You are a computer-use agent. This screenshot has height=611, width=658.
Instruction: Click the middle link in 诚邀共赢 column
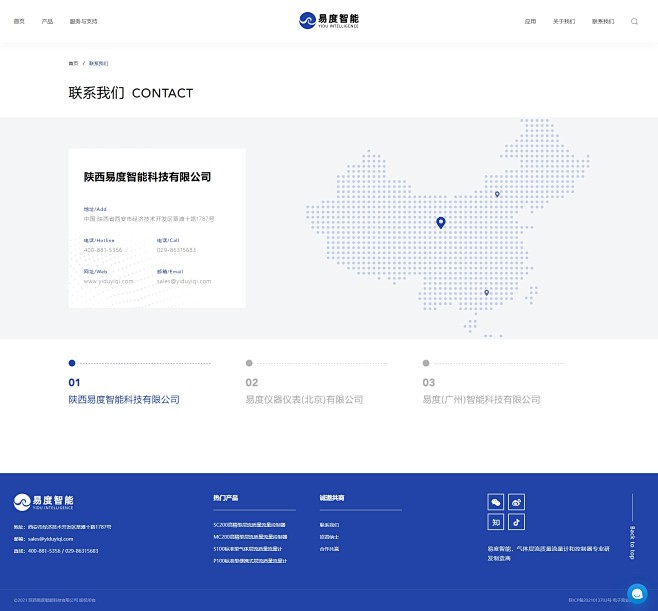(329, 537)
